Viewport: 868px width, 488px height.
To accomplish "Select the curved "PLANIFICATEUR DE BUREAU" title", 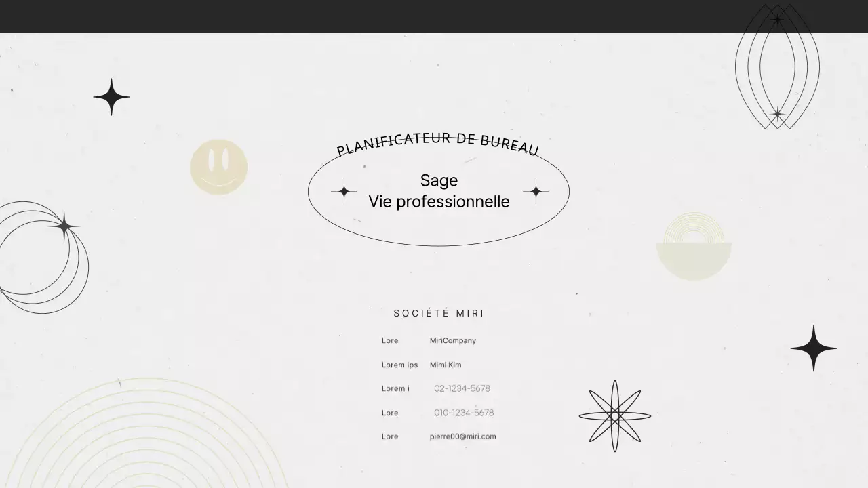I will coord(437,142).
